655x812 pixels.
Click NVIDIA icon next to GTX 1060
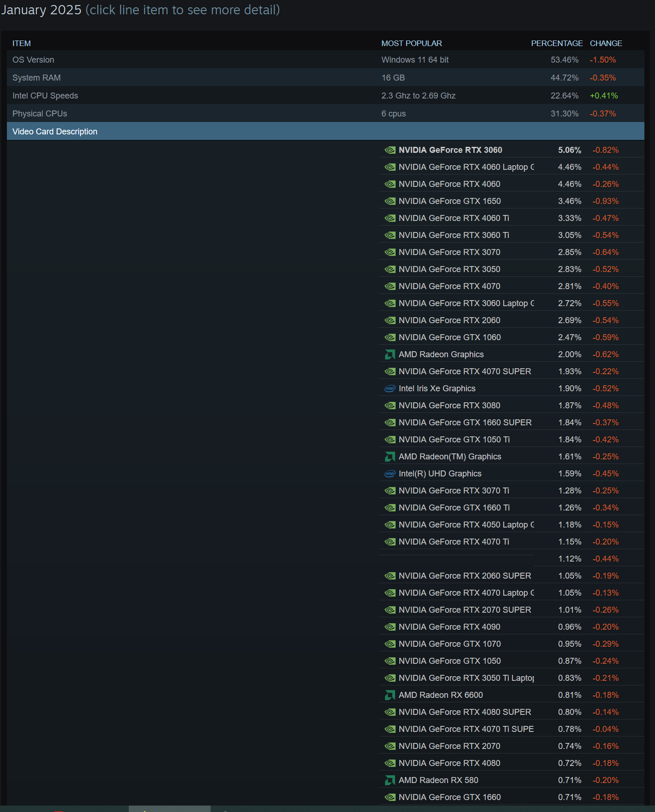tap(390, 337)
